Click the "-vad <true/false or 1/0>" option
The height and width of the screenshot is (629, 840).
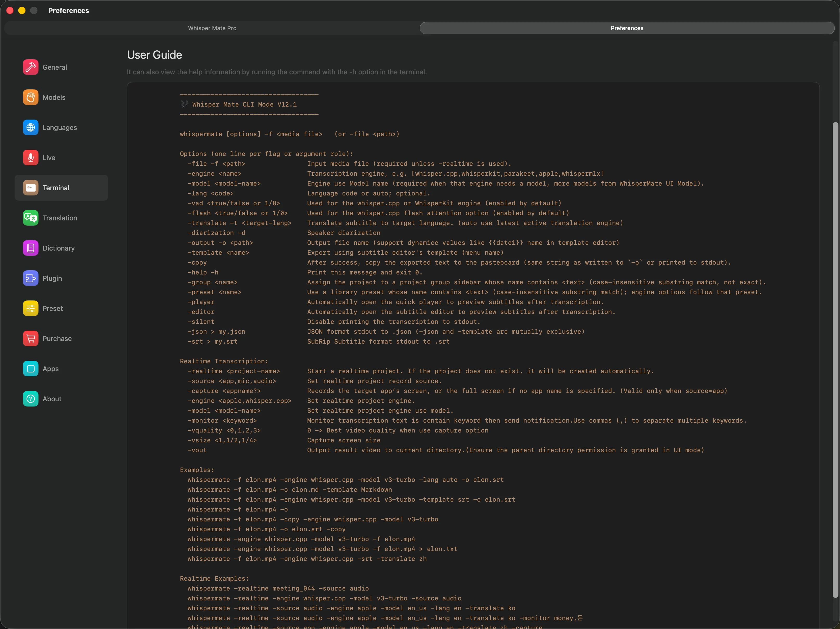click(x=234, y=203)
